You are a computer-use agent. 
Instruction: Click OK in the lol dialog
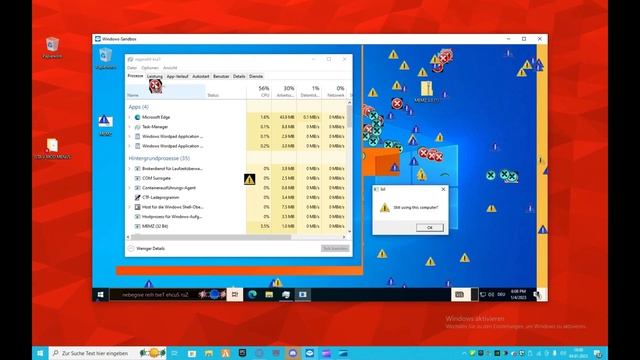pyautogui.click(x=429, y=228)
